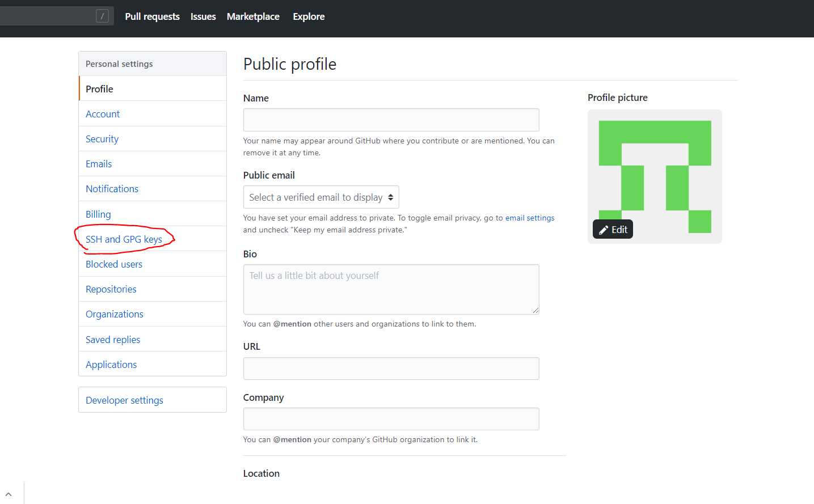The height and width of the screenshot is (504, 814).
Task: Click the Company input field
Action: 391,419
